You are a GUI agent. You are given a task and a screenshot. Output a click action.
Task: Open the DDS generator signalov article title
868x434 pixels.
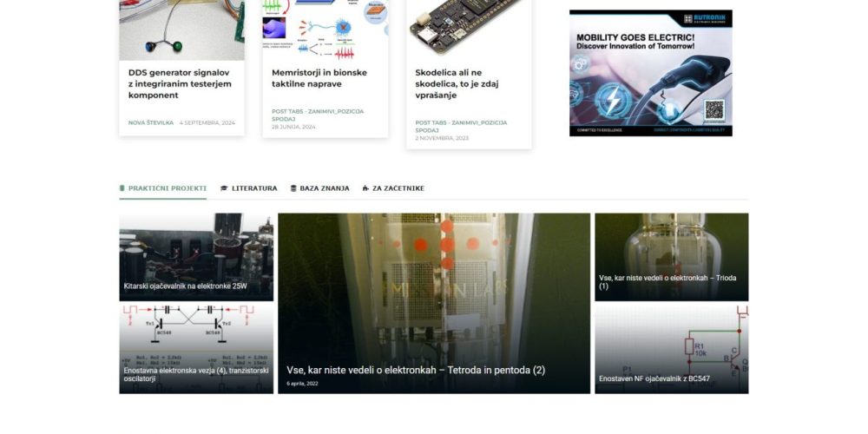pos(179,84)
